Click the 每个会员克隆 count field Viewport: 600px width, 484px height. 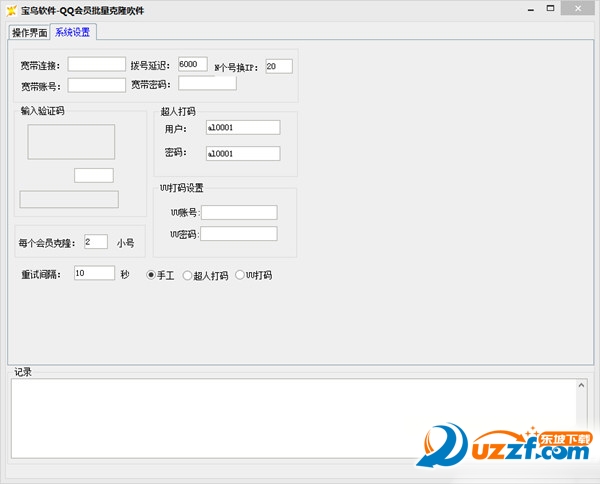(x=96, y=242)
